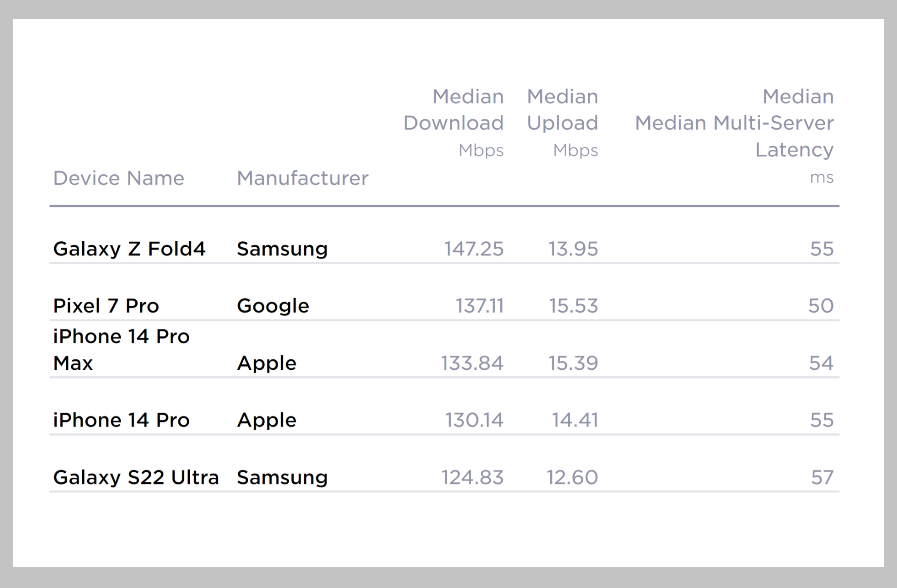Screen dimensions: 897x588
Task: Select the Median Upload Mbps header
Action: [562, 122]
